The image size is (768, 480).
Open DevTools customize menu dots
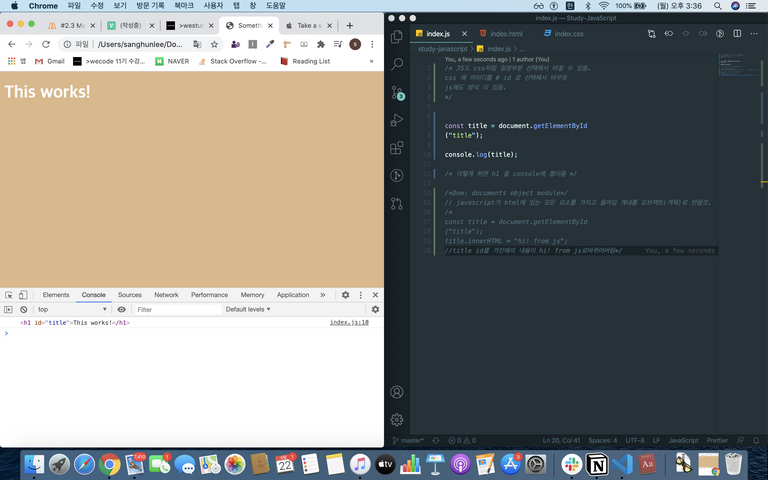(x=360, y=295)
